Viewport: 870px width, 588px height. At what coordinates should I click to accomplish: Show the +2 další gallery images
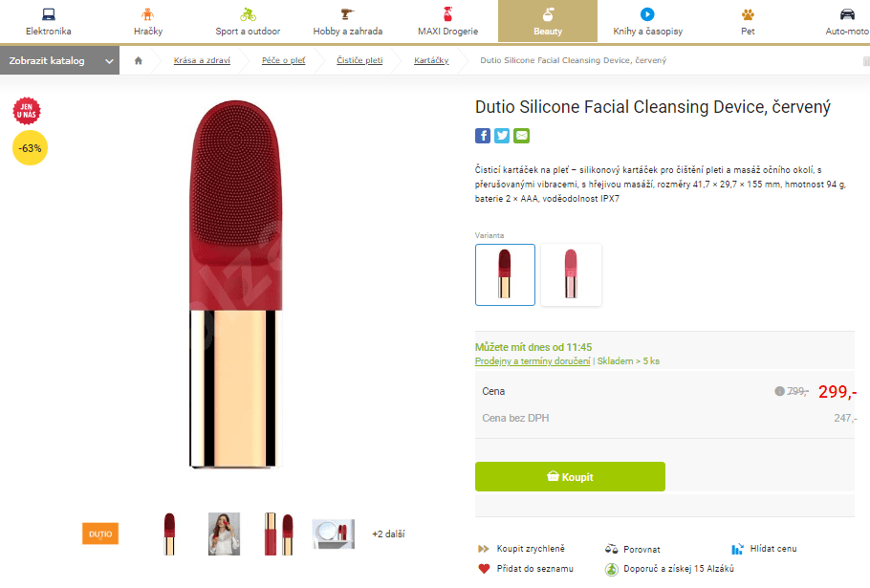[x=388, y=534]
